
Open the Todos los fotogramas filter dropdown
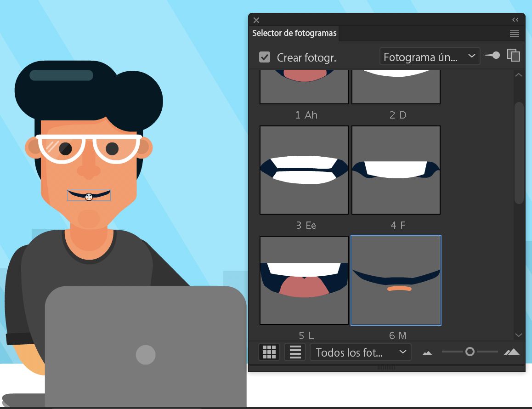tap(360, 352)
